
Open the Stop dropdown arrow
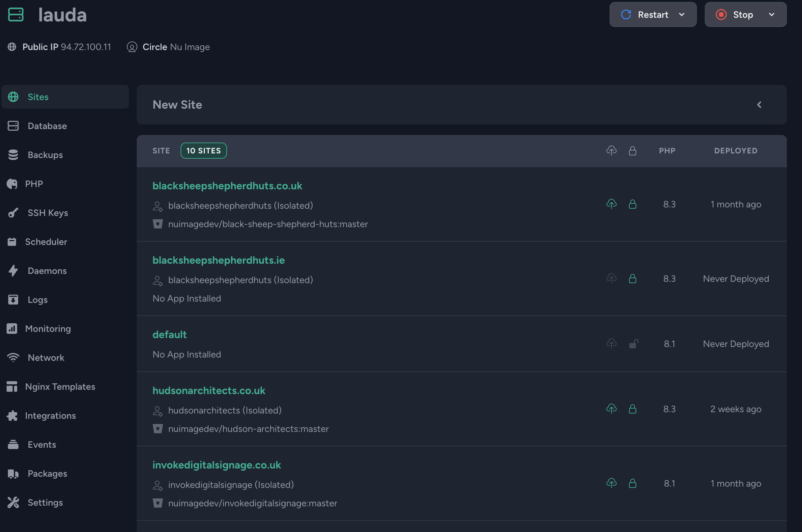[771, 14]
